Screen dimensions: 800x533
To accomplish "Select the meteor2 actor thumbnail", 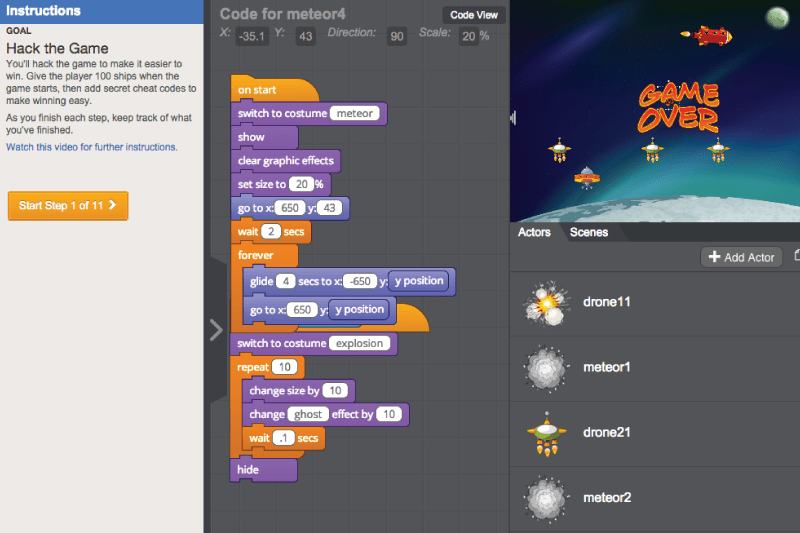I will (x=546, y=498).
